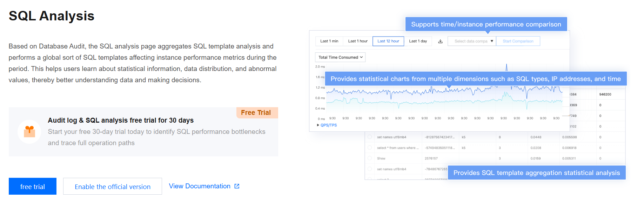Select the radio for the first "set names utf8mb4" row

coord(370,137)
